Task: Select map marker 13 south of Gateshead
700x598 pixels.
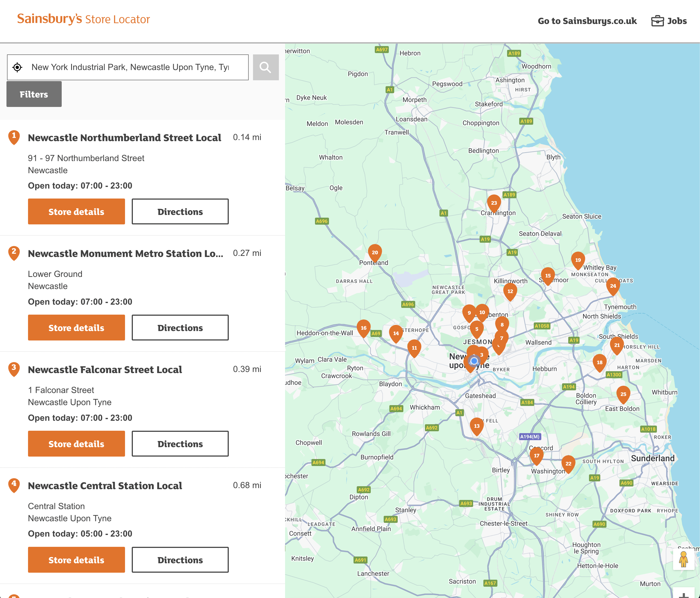Action: click(x=477, y=426)
